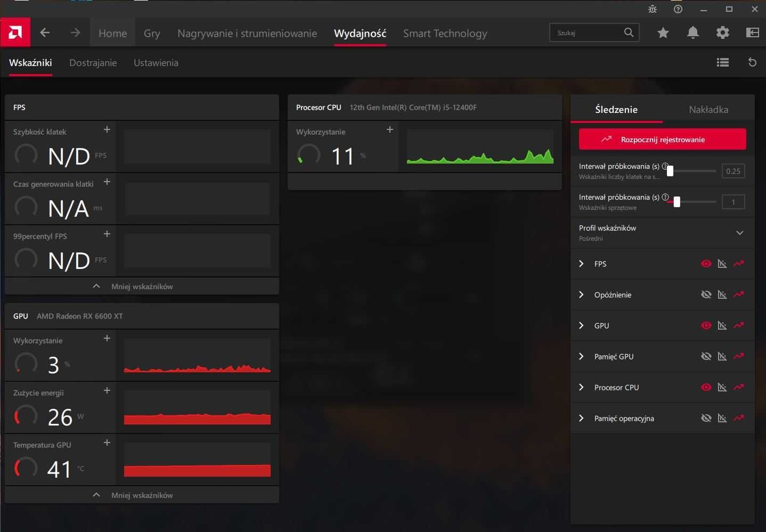Click logging trend icon in Opóźnienie row
The image size is (766, 532).
tap(738, 294)
